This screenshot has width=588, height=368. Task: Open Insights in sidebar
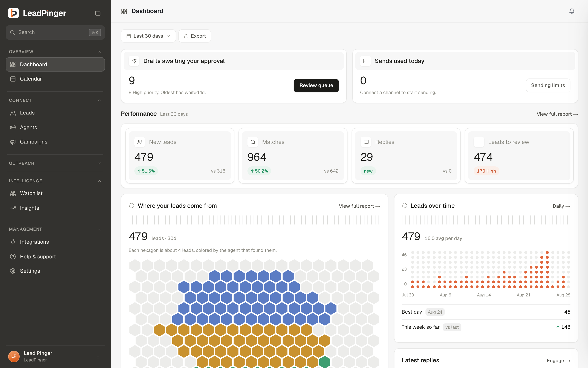tap(55, 208)
